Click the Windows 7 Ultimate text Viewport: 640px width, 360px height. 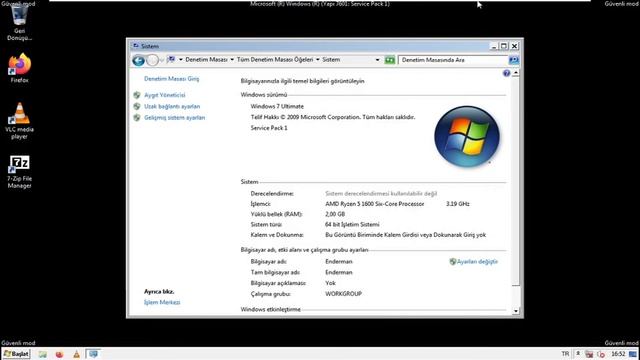pyautogui.click(x=277, y=106)
